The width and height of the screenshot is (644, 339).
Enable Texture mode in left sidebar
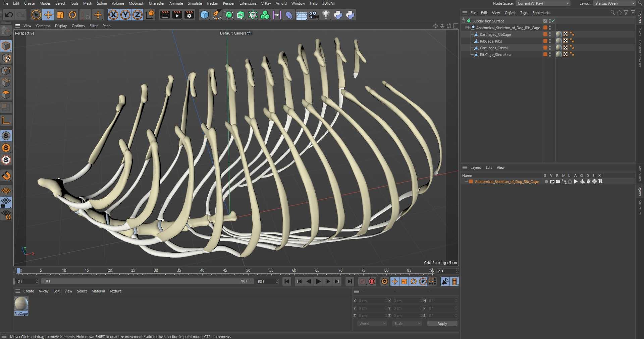pyautogui.click(x=6, y=58)
